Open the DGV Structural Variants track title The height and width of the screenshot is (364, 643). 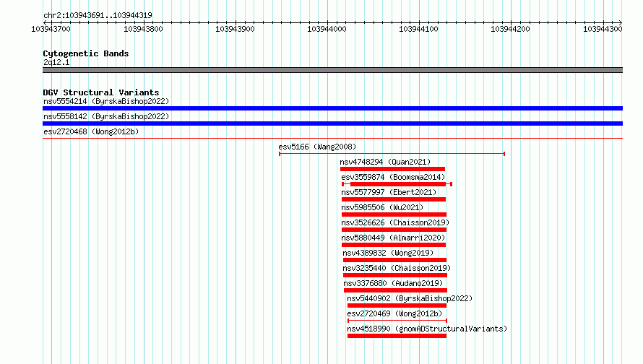pos(101,92)
